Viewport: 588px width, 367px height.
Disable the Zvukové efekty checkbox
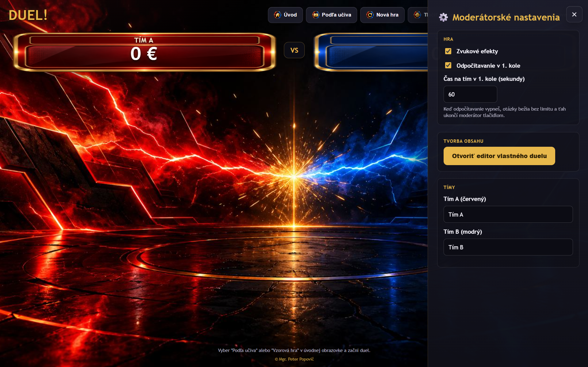point(448,51)
